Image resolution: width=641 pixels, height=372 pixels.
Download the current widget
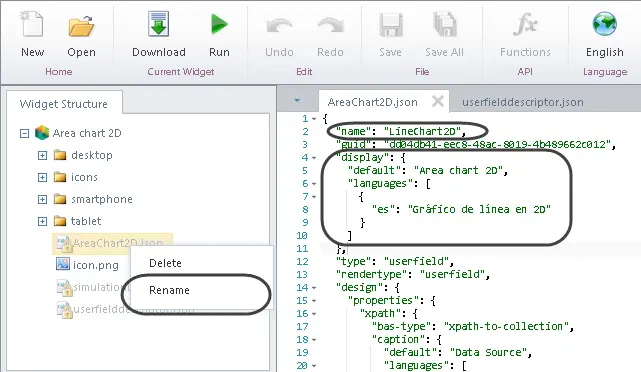pos(158,25)
